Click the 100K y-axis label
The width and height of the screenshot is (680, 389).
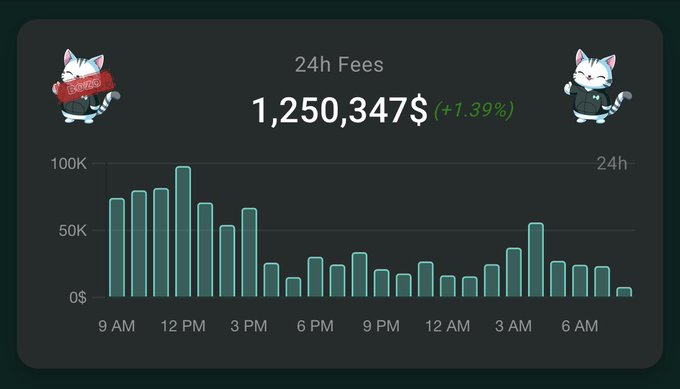69,163
